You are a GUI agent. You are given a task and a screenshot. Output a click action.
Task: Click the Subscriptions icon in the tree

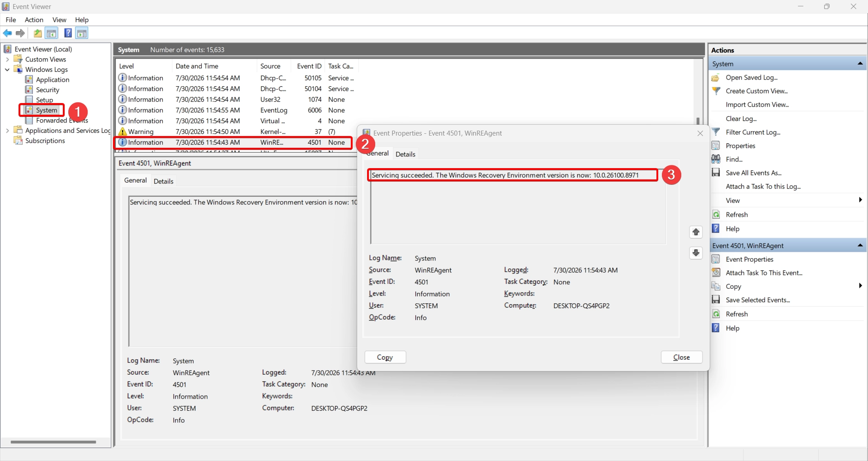pos(18,141)
